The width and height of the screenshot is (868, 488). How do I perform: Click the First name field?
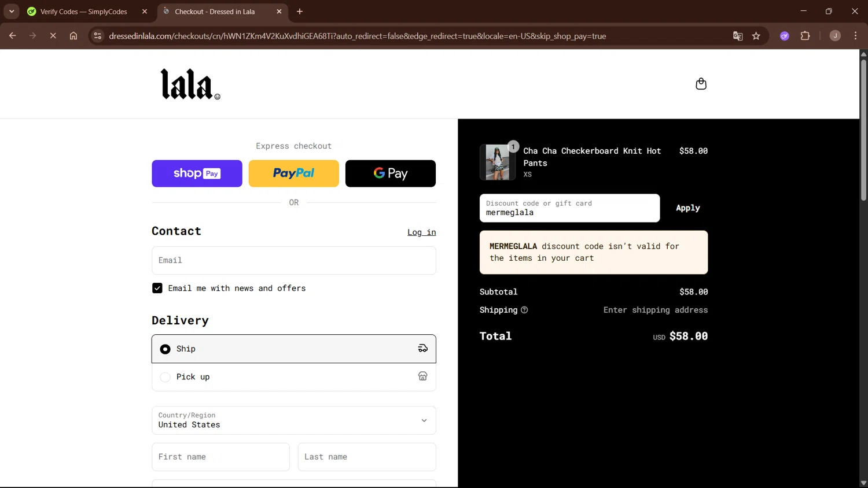pos(220,457)
